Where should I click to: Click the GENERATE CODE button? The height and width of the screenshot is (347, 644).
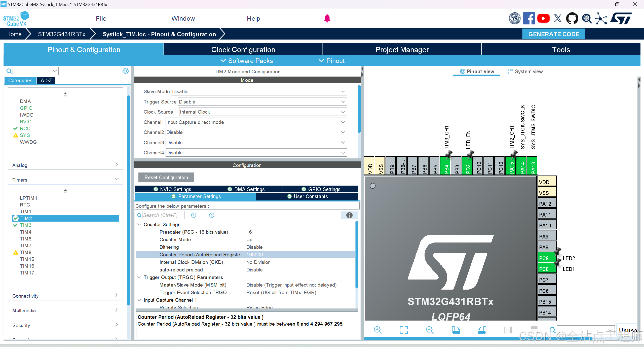coord(554,34)
